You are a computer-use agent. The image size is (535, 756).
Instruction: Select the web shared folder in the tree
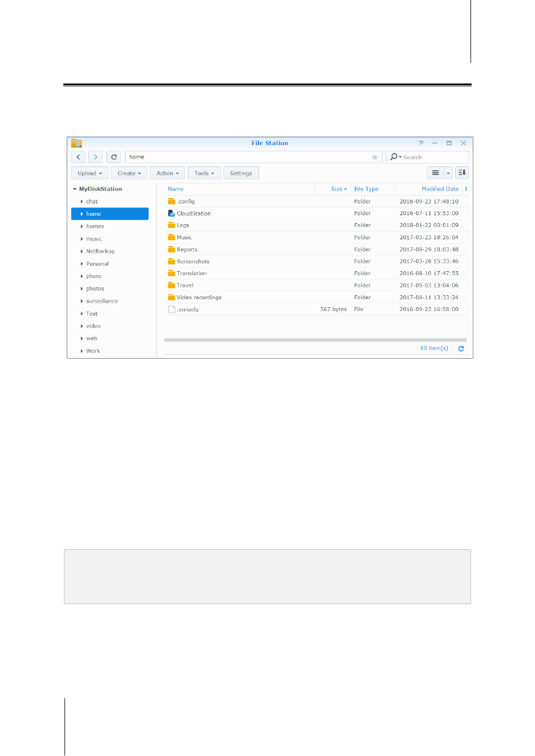(91, 338)
